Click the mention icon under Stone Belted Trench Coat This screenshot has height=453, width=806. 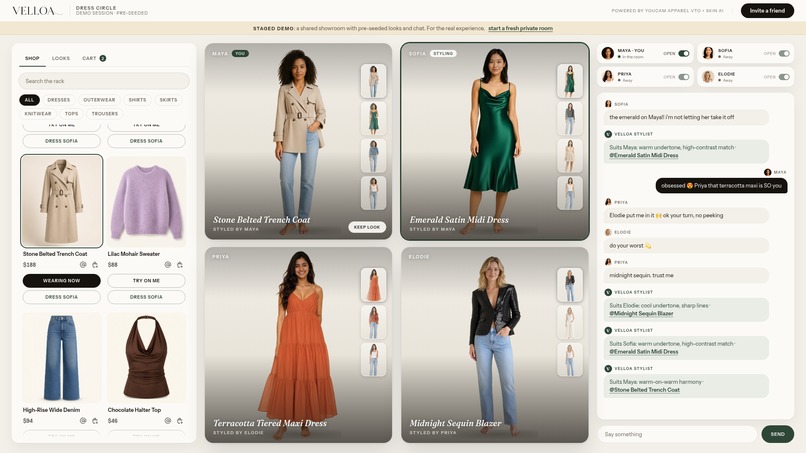(83, 265)
